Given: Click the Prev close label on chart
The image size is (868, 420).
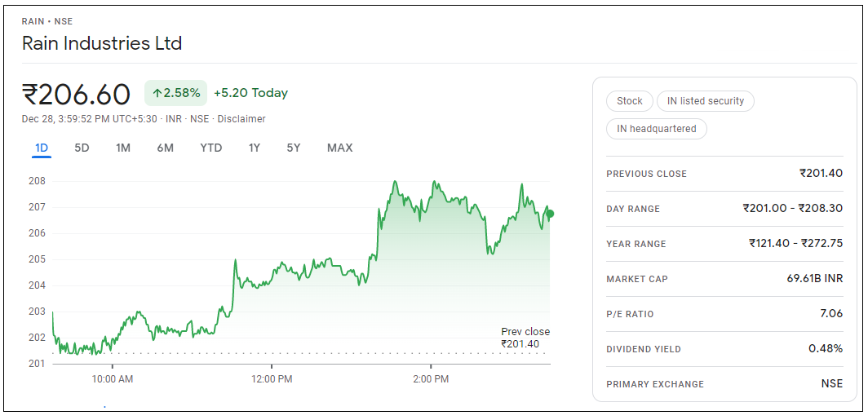Looking at the screenshot, I should coord(525,332).
